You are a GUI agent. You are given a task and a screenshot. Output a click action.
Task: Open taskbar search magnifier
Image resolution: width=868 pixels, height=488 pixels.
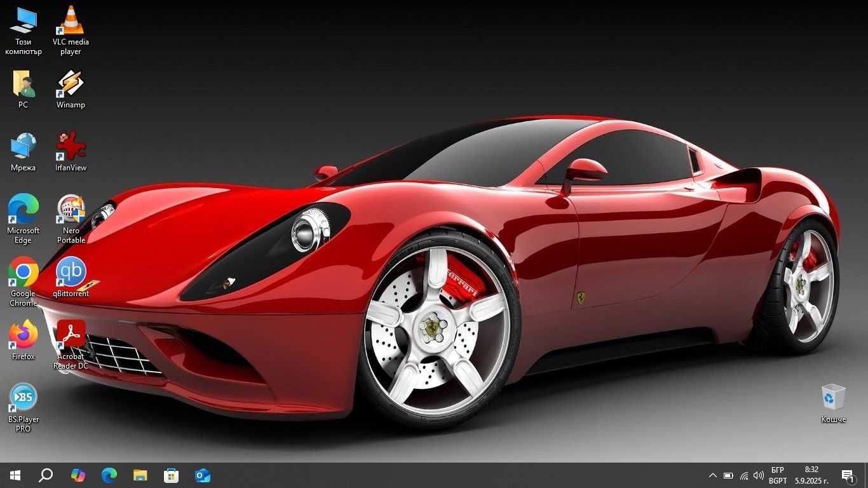(x=46, y=475)
